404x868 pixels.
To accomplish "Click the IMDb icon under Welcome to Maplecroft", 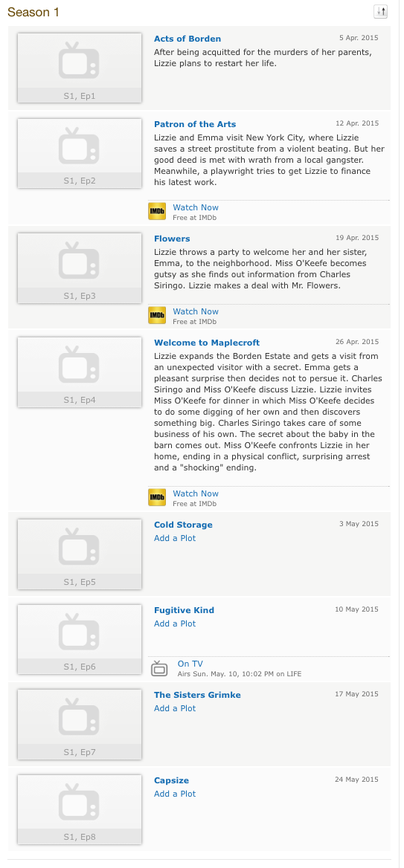I will click(158, 498).
